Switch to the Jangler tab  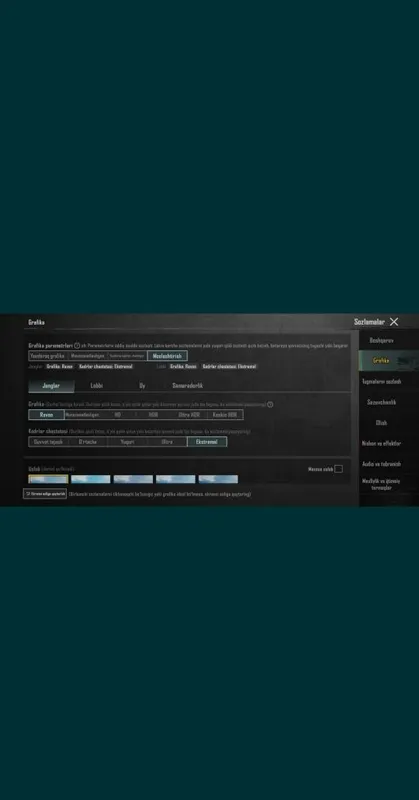point(51,386)
